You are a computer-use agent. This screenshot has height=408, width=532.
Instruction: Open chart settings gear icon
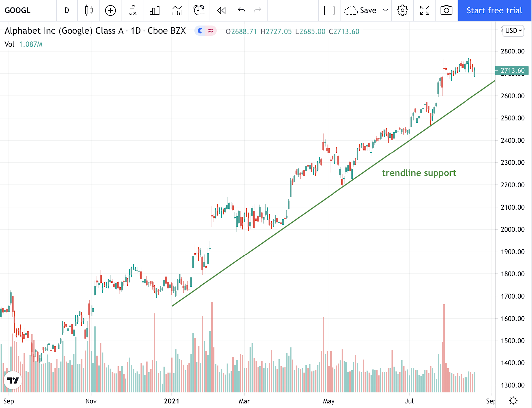(402, 10)
